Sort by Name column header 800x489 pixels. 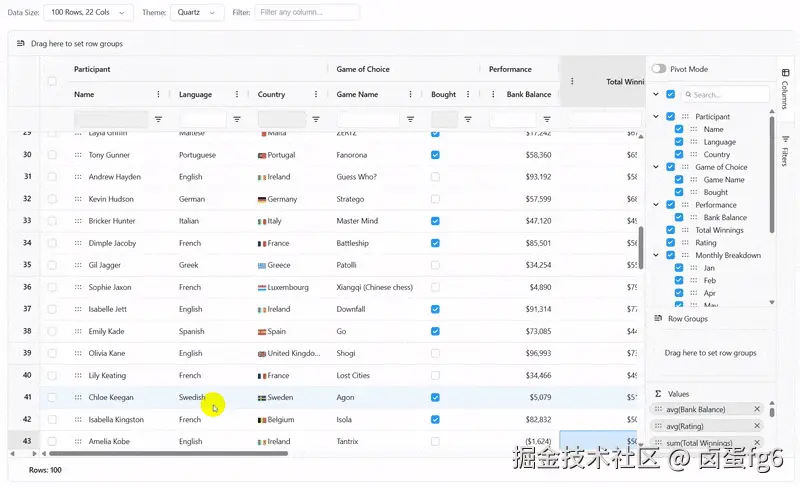[84, 94]
